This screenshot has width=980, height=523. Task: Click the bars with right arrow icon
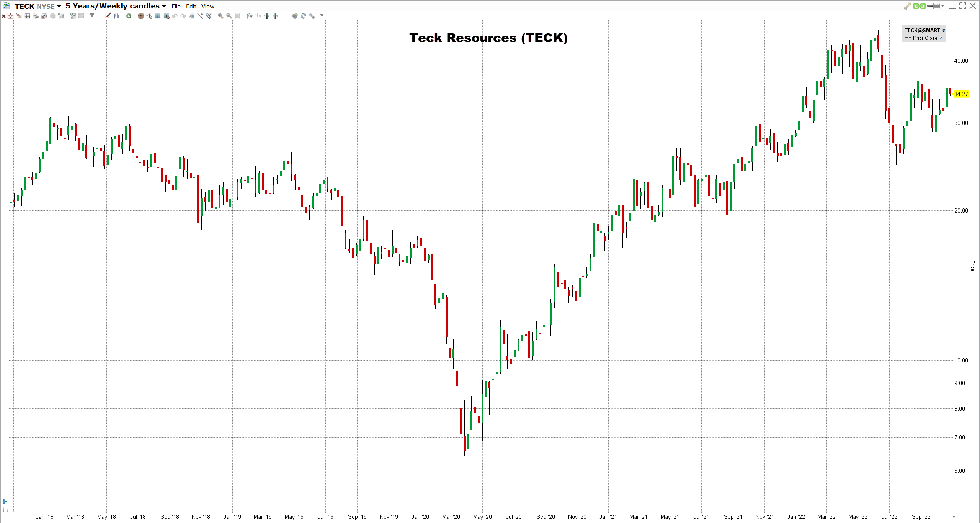(250, 16)
